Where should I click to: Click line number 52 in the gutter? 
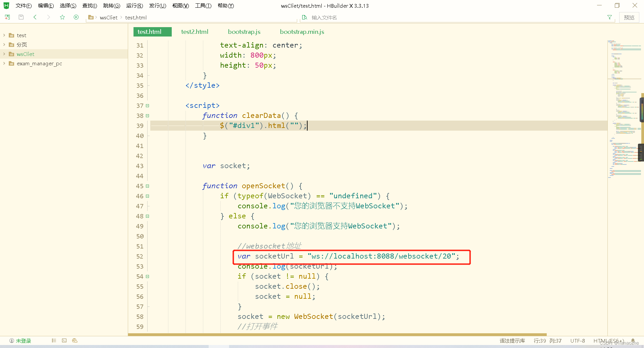[x=140, y=256]
